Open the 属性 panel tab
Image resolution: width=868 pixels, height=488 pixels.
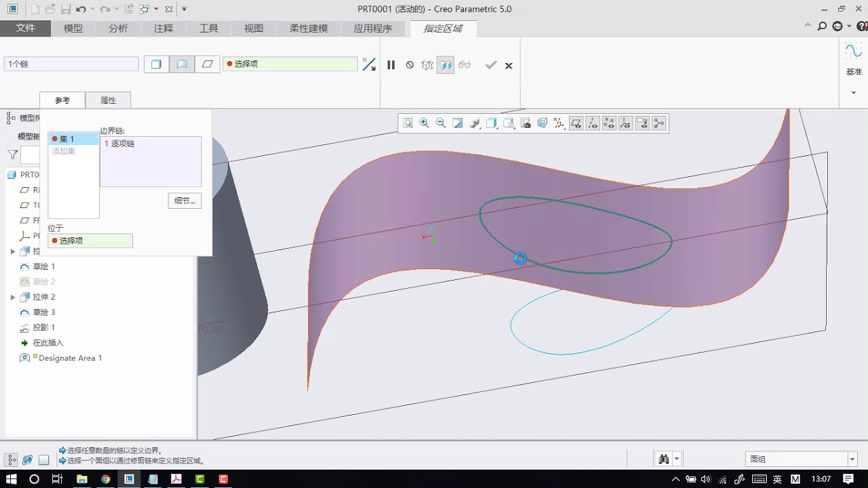108,100
